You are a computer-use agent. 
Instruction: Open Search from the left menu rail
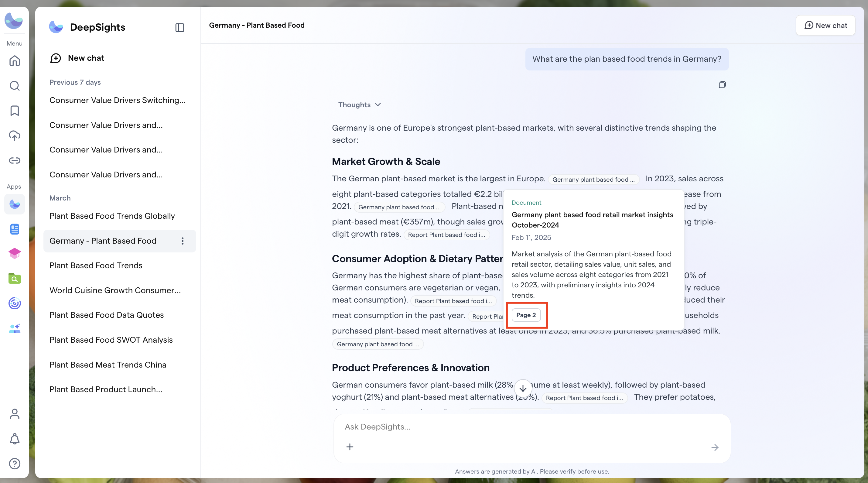point(15,86)
